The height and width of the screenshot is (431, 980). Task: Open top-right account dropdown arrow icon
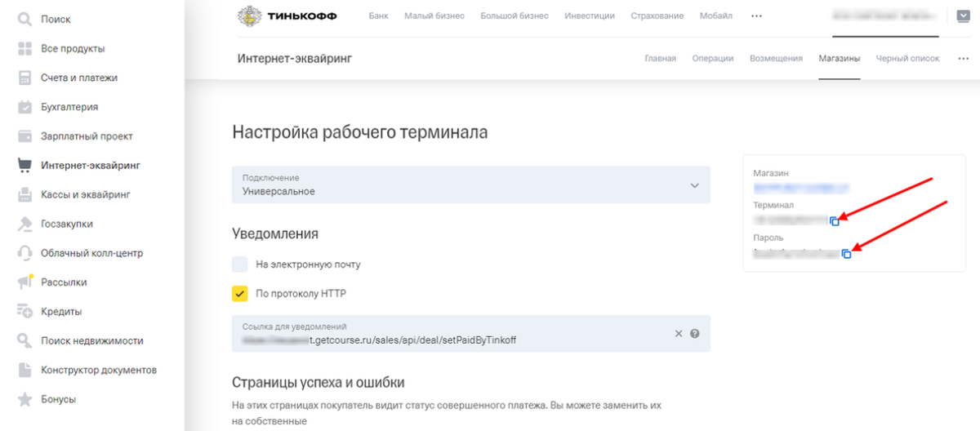pos(962,15)
